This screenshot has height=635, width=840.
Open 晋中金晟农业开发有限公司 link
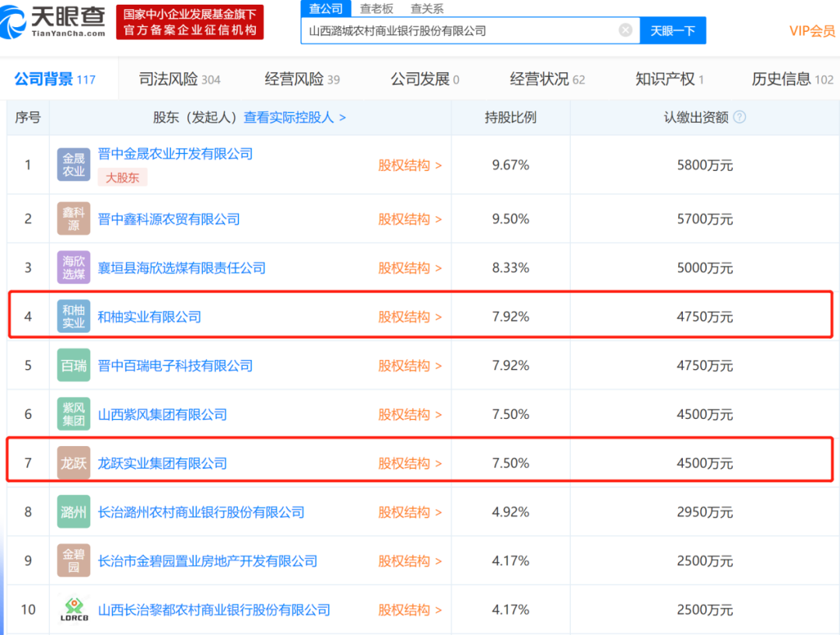coord(175,154)
